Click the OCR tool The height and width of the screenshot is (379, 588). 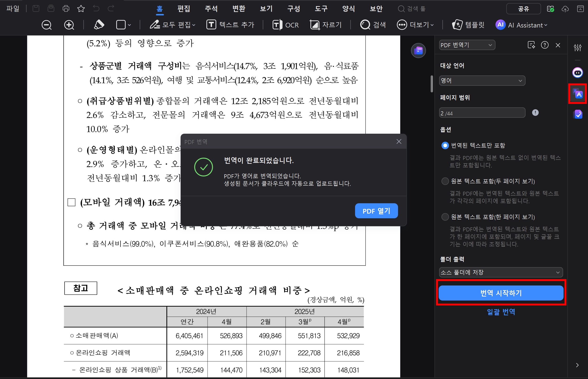[286, 25]
